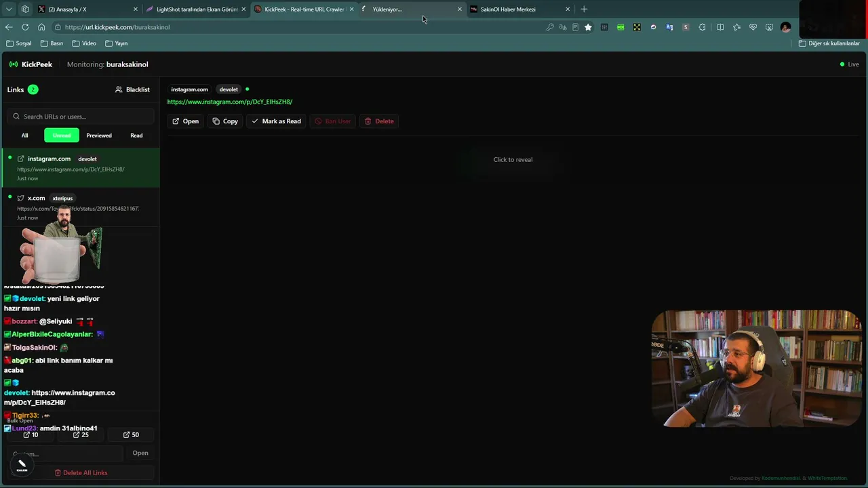
Task: Click the instagram.com domain tag in header
Action: tap(189, 89)
